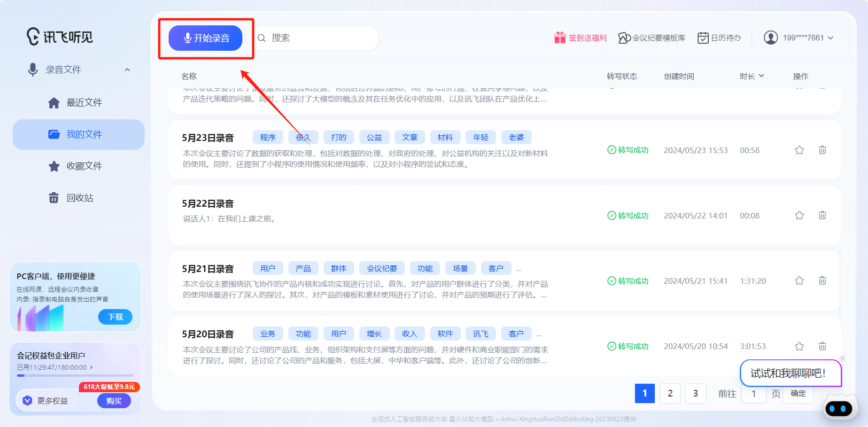Click the 我的文件 folder icon
868x427 pixels.
point(54,134)
